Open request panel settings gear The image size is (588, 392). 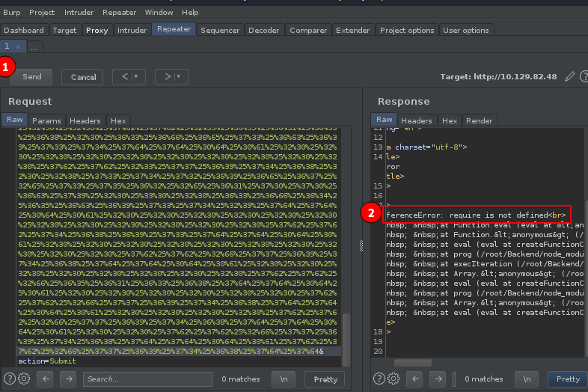point(23,379)
